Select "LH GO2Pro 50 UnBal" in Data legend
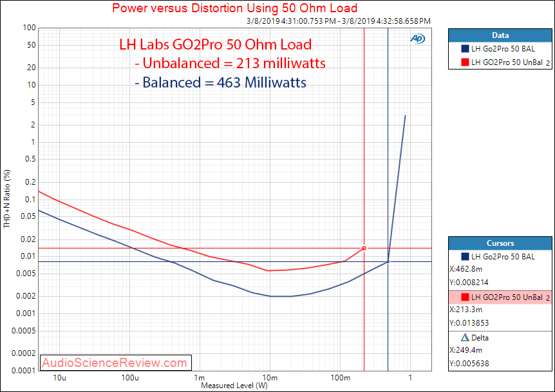Viewport: 555px width, 392px height. coord(507,62)
